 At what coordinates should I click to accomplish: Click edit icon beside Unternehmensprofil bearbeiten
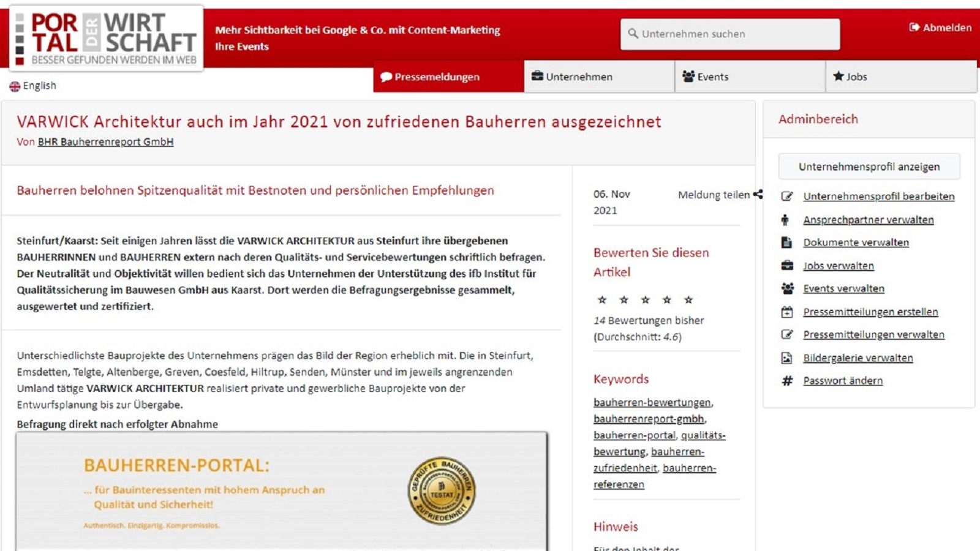[x=787, y=197]
